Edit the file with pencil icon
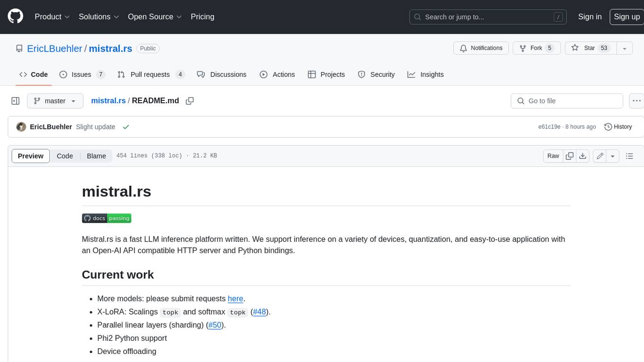 [x=599, y=156]
